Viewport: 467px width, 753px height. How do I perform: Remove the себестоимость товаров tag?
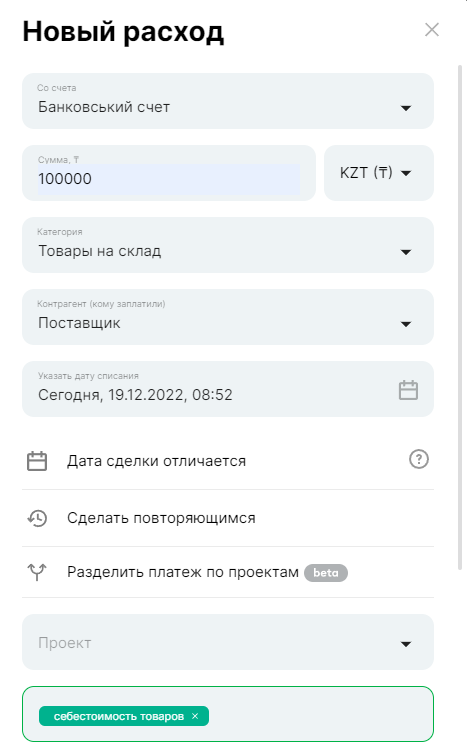(195, 716)
